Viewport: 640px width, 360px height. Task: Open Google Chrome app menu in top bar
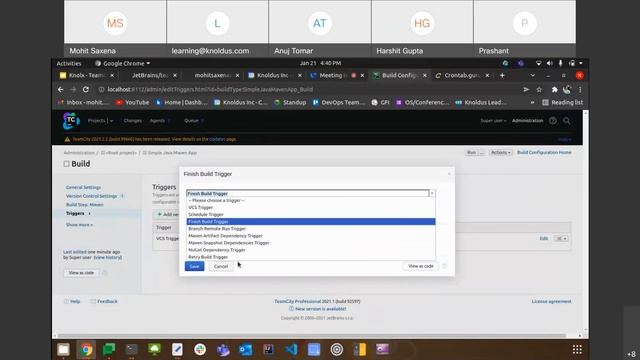coord(122,63)
